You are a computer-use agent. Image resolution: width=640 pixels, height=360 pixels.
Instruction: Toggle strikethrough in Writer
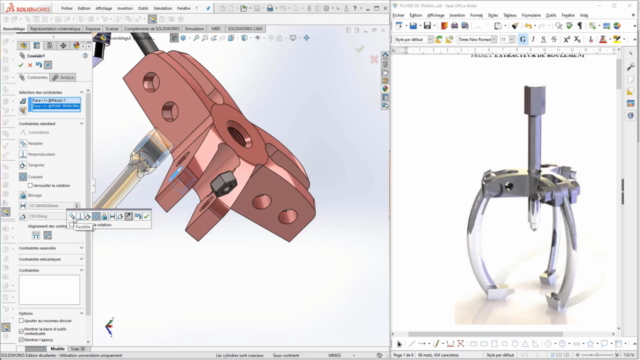[x=554, y=39]
